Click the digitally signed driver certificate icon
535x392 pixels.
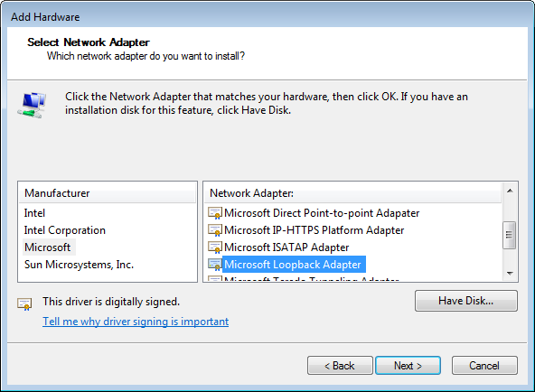point(24,303)
